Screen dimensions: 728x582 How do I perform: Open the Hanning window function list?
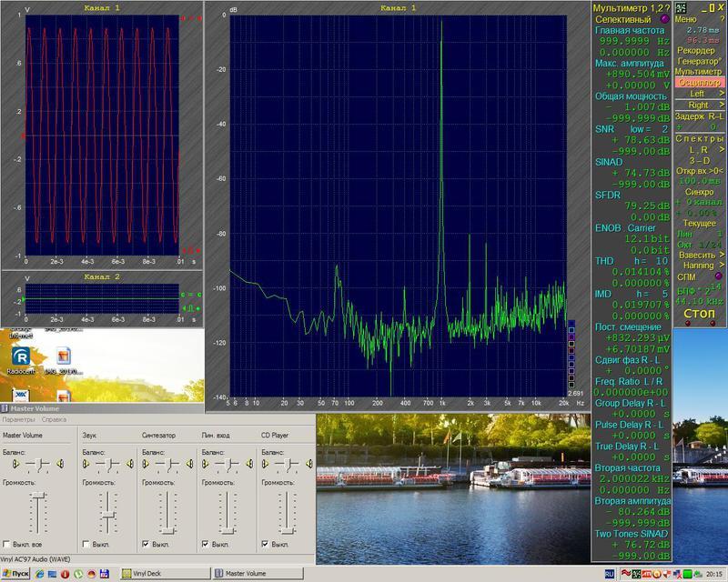pos(702,266)
